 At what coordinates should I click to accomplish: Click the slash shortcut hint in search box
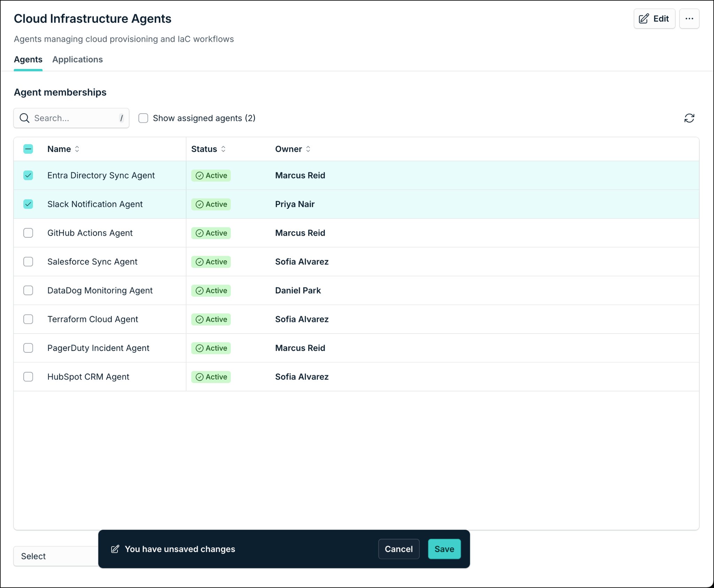click(121, 118)
